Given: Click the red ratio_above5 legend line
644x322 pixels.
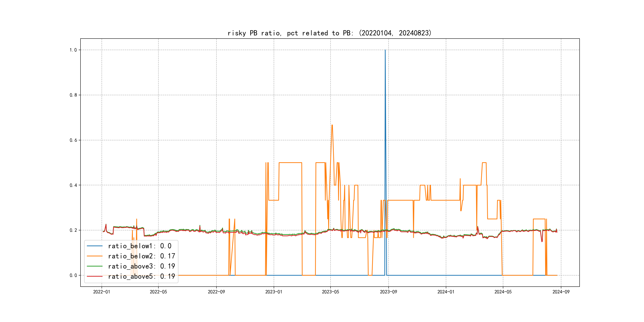Looking at the screenshot, I should [94, 276].
